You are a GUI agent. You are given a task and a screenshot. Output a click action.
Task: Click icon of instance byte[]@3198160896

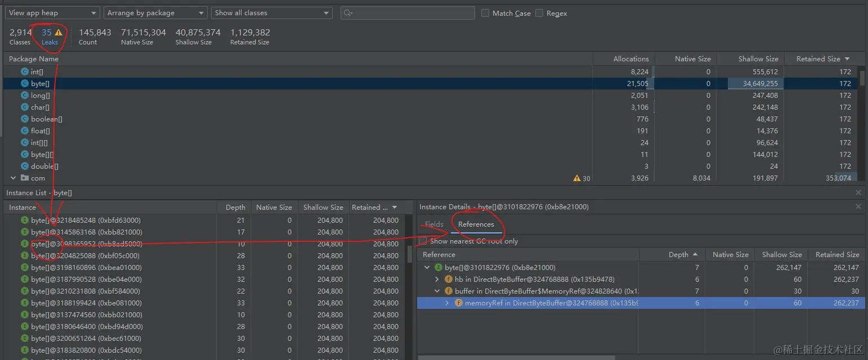pos(25,267)
